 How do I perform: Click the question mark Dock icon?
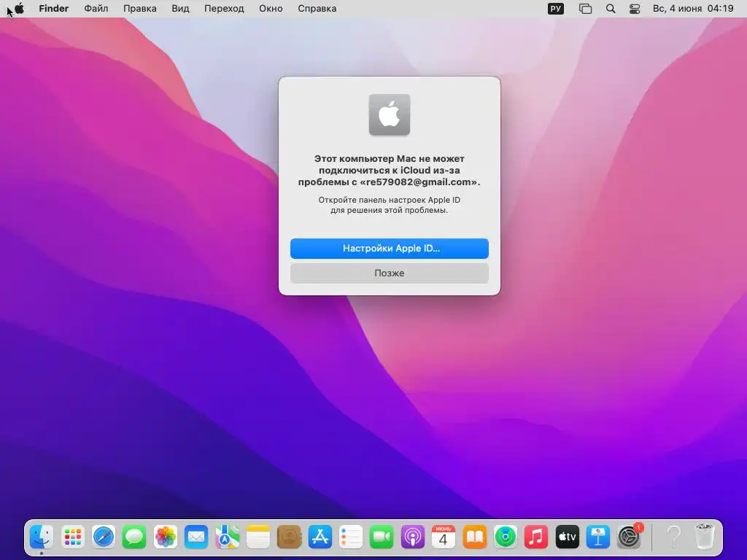pyautogui.click(x=673, y=537)
